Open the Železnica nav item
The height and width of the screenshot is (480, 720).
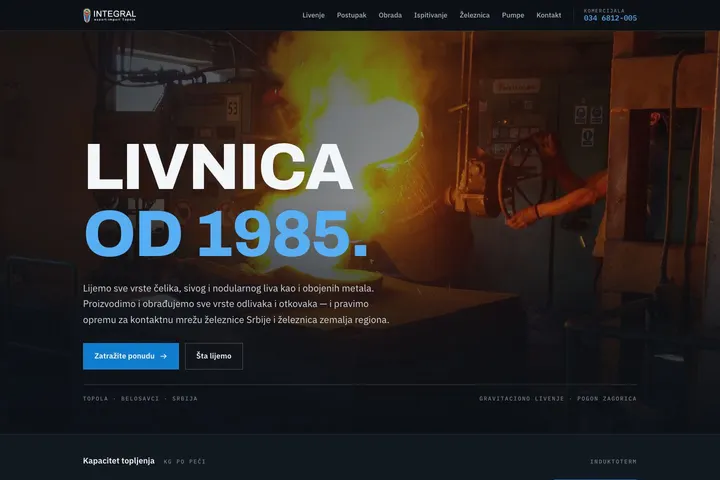coord(474,15)
